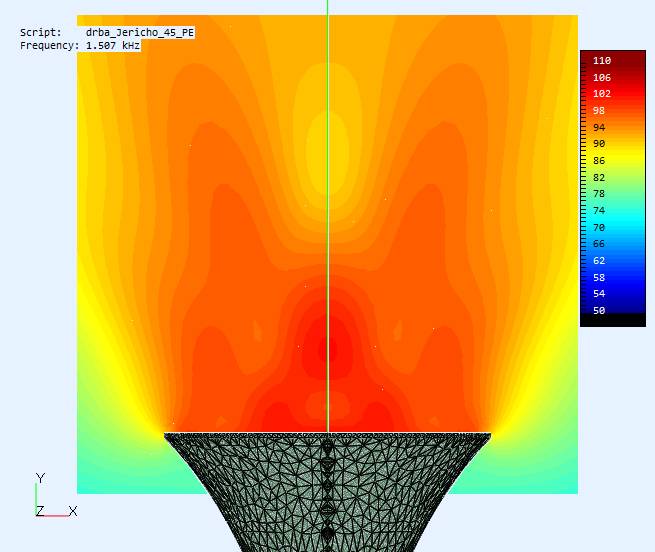Click the 66 value on the color scale
The width and height of the screenshot is (655, 552).
pyautogui.click(x=599, y=244)
